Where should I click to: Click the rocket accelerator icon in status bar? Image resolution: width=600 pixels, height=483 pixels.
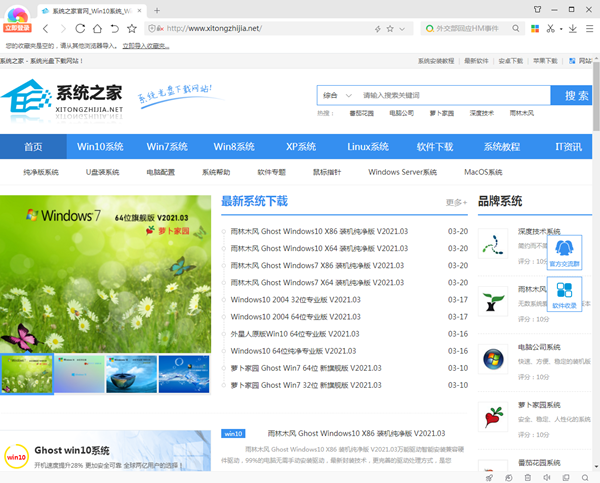[x=489, y=478]
